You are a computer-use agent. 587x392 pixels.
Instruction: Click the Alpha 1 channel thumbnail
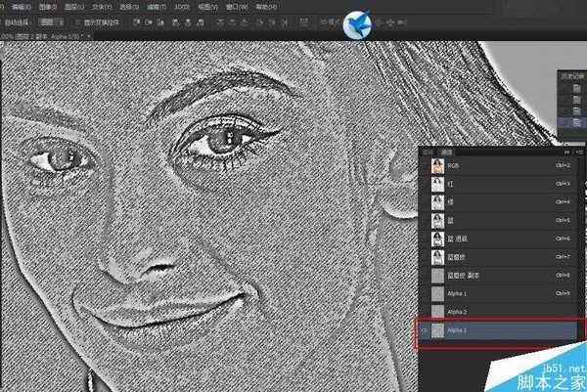click(x=437, y=293)
